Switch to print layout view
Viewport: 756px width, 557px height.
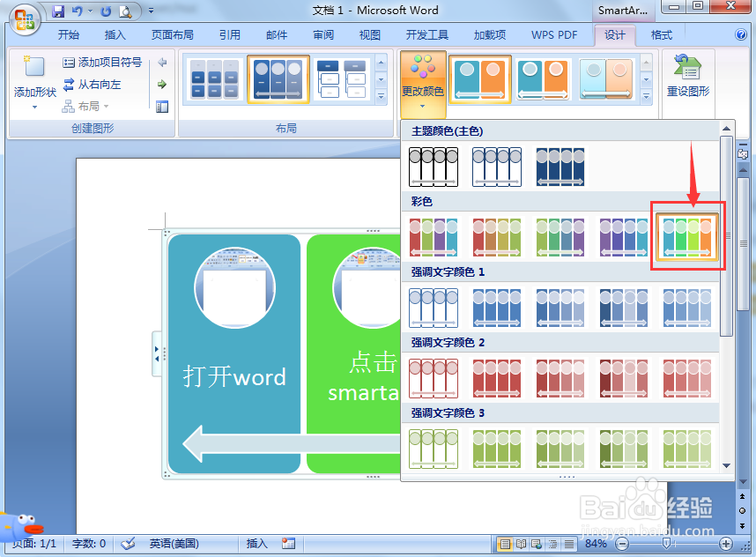pos(504,544)
